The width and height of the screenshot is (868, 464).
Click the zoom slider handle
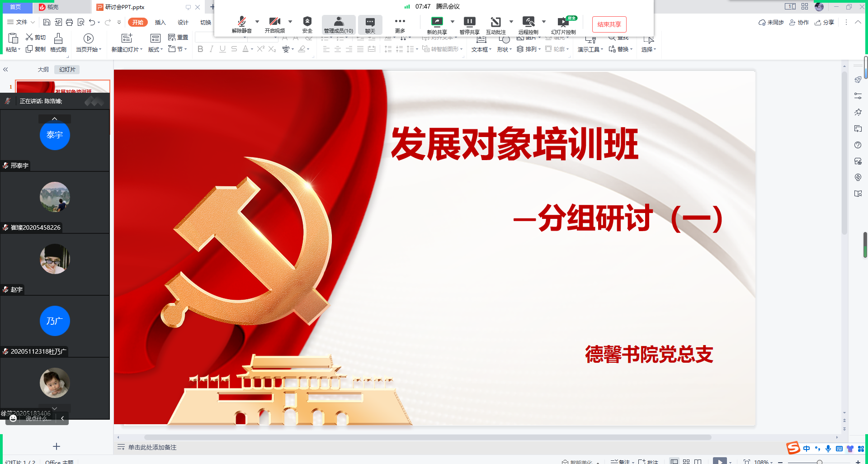(x=819, y=462)
